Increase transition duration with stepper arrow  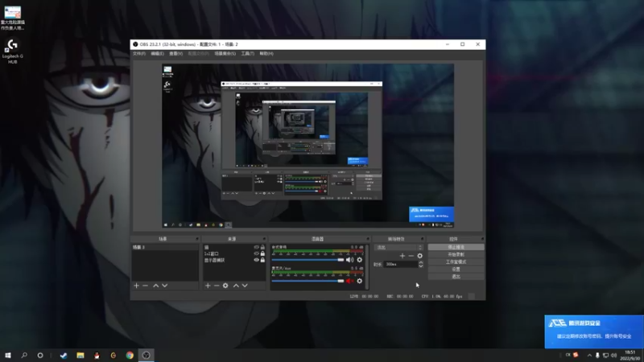pyautogui.click(x=420, y=262)
